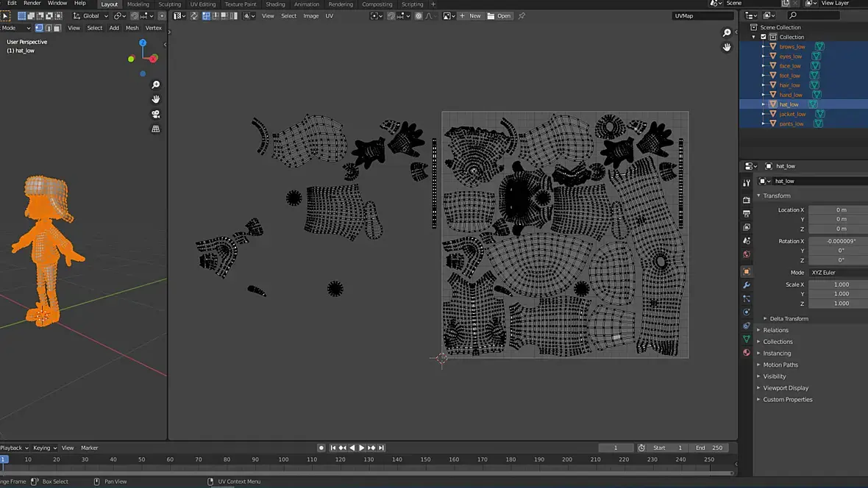Open the World properties globe tab

747,255
